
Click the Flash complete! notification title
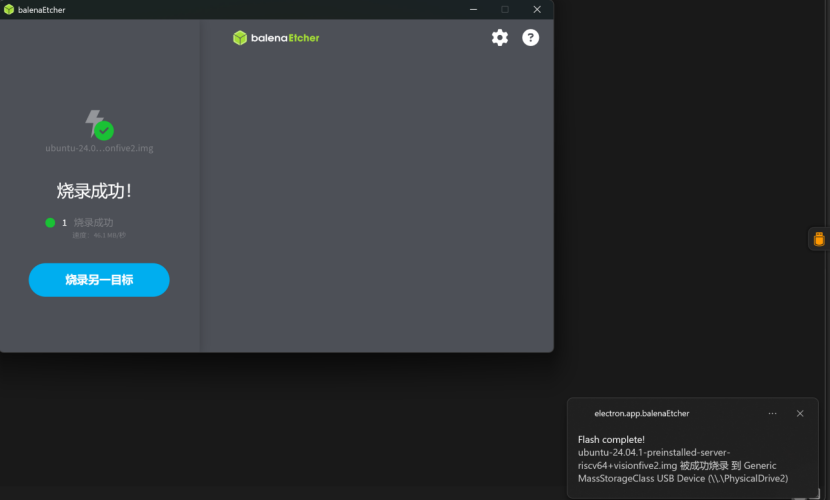[x=611, y=439]
